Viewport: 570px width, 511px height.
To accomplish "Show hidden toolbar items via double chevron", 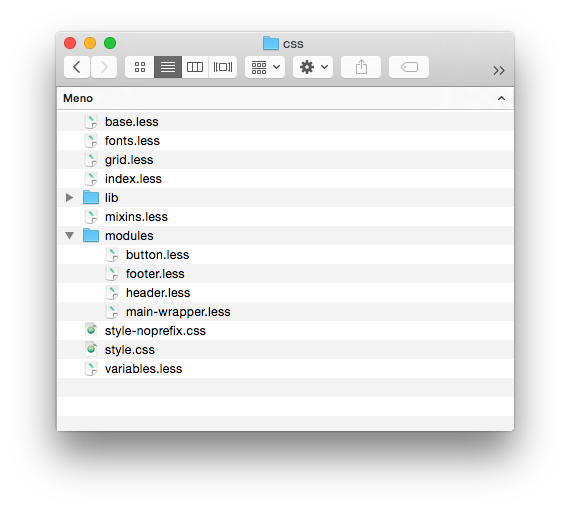I will click(499, 70).
